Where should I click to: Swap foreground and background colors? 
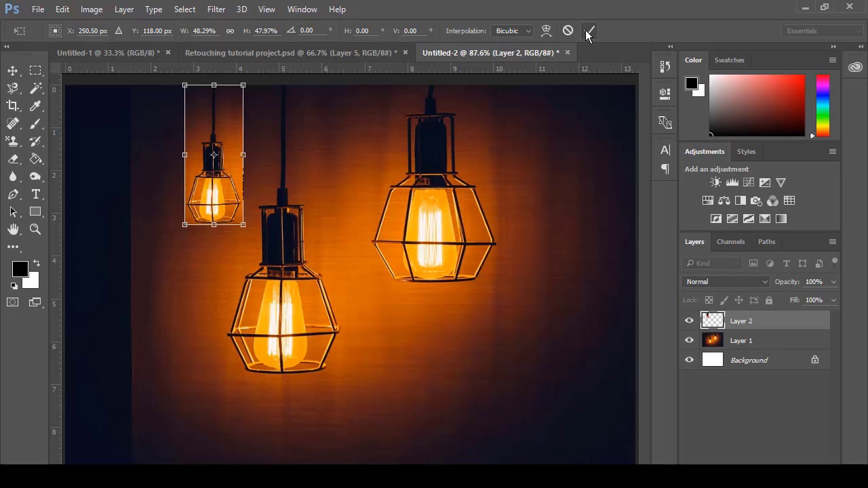[x=37, y=263]
